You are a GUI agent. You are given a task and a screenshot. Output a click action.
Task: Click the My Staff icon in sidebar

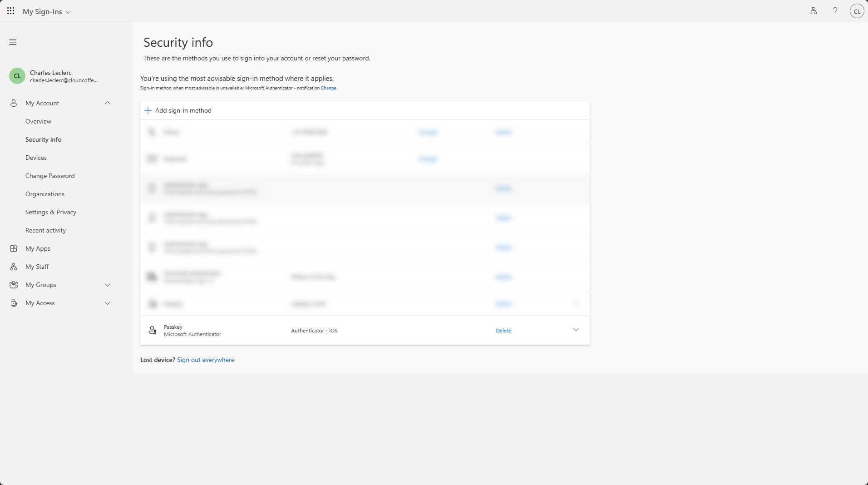tap(14, 267)
